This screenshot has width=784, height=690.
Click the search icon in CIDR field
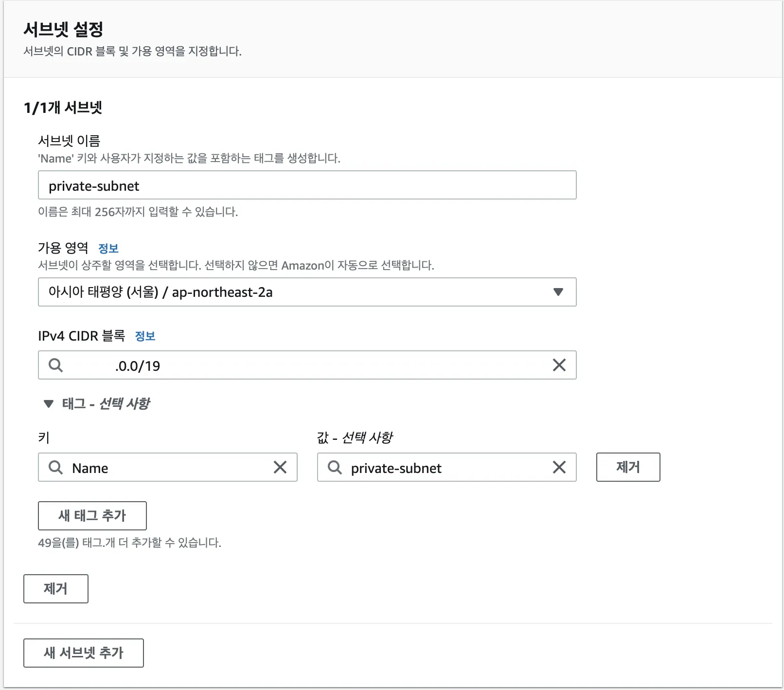click(x=56, y=365)
